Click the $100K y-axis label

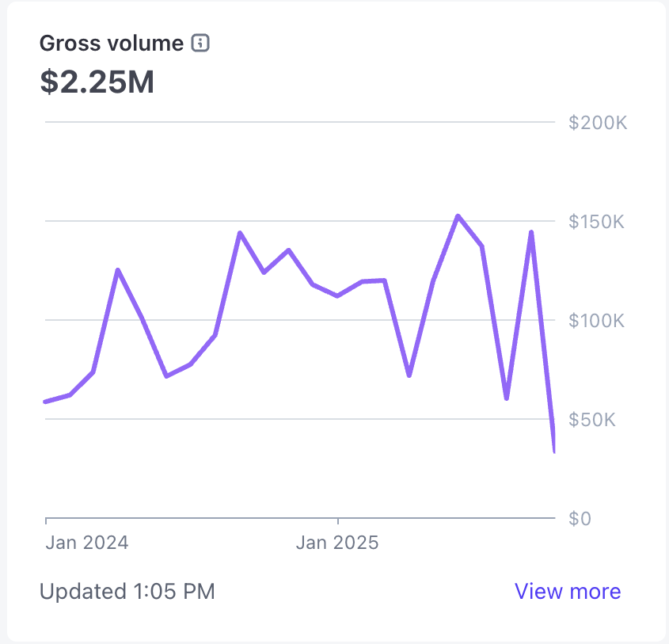pos(598,321)
